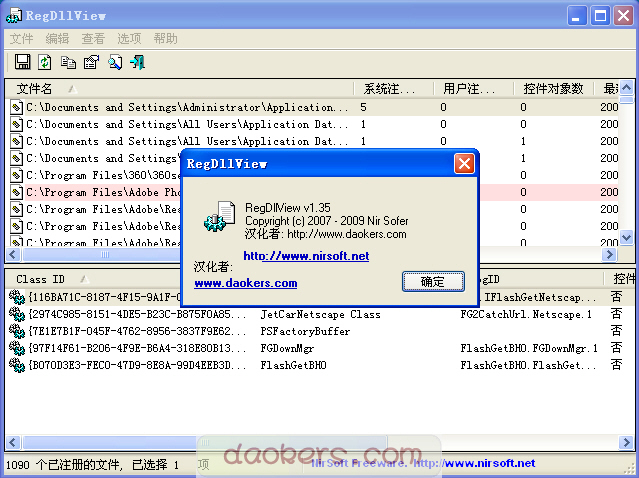Click the file icon of the Administrator\Application row
The width and height of the screenshot is (639, 478).
(16, 107)
